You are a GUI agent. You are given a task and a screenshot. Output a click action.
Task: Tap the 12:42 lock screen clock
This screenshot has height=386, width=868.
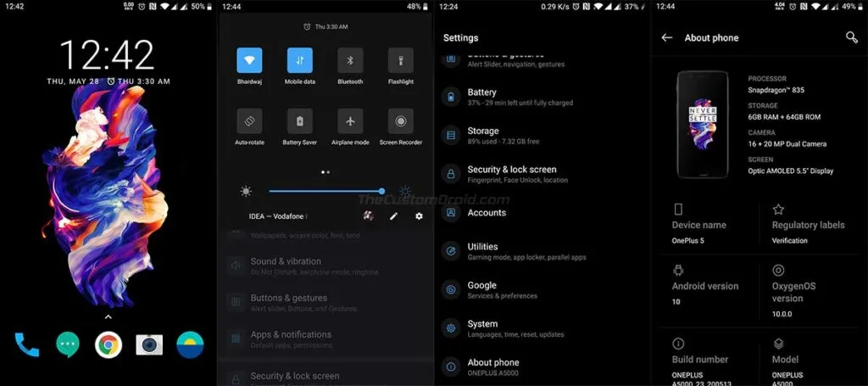[x=107, y=55]
